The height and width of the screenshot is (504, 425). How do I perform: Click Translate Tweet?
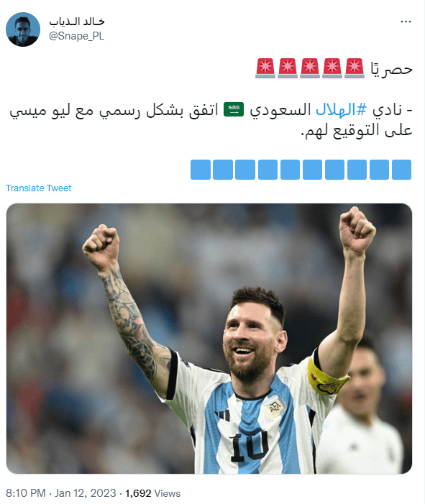39,188
